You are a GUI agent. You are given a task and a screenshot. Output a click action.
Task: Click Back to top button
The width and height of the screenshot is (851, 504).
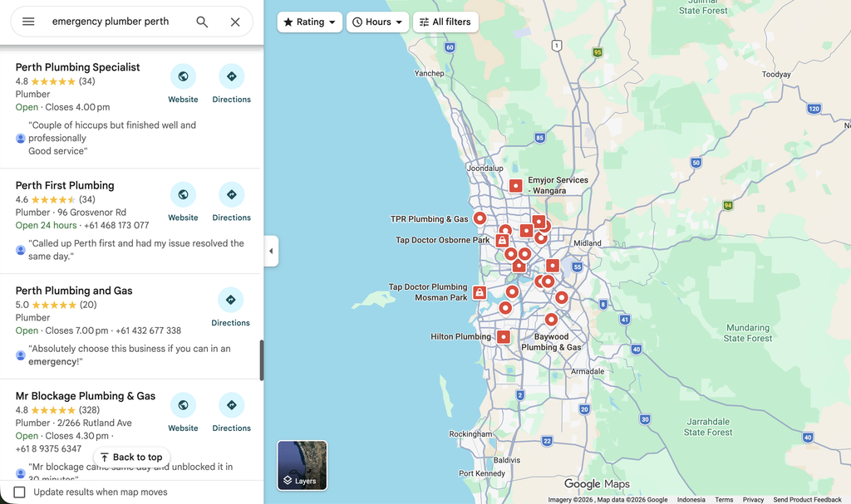pyautogui.click(x=131, y=458)
